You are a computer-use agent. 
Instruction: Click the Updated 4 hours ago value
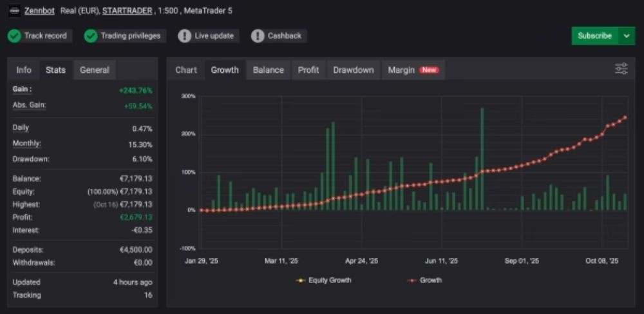(133, 282)
